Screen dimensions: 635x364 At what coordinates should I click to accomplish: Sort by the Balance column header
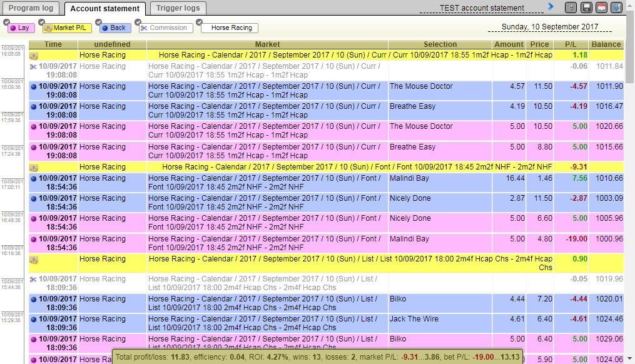point(606,44)
